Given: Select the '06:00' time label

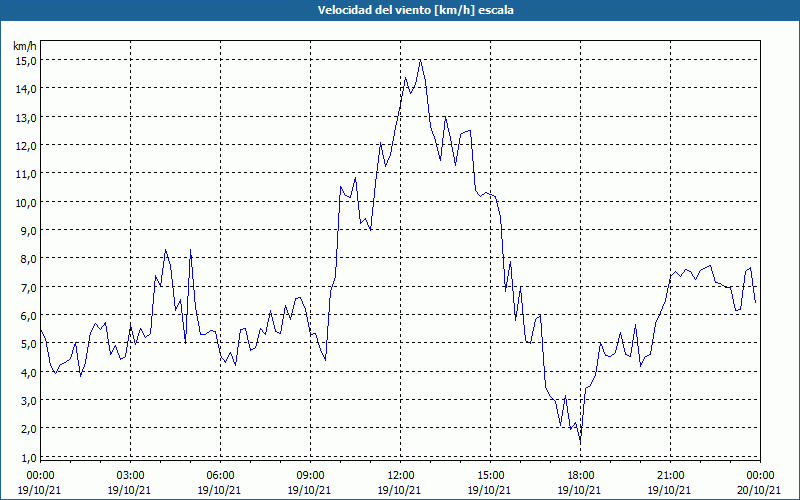Looking at the screenshot, I should [x=220, y=476].
